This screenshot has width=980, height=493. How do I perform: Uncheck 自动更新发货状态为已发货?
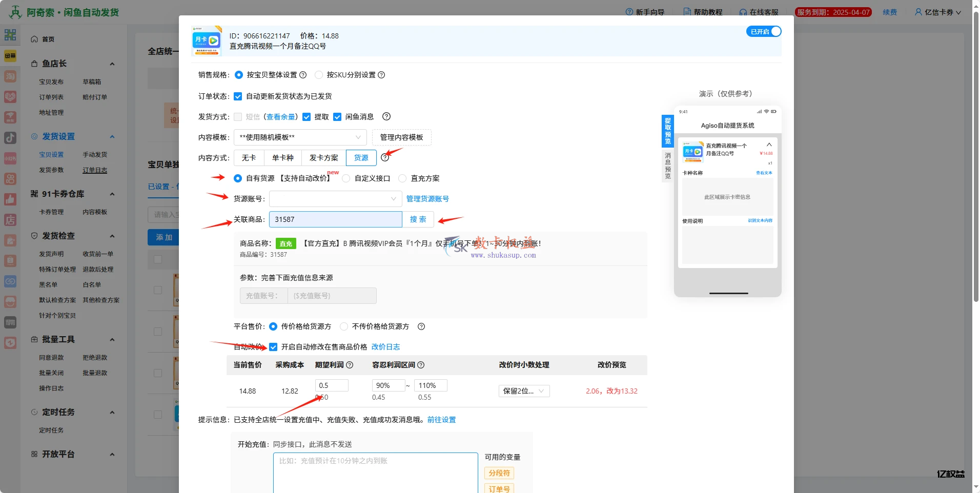pyautogui.click(x=238, y=96)
